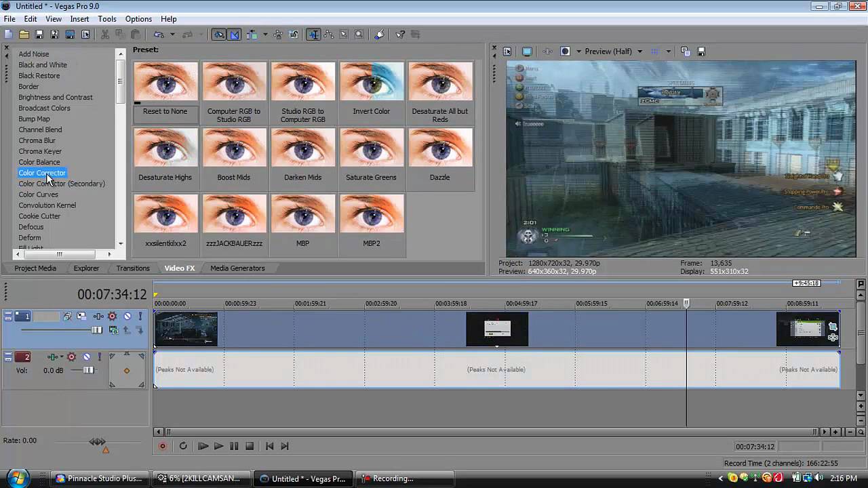The height and width of the screenshot is (488, 868).
Task: Toggle Automatic Crossfades in the toolbar
Action: click(235, 35)
